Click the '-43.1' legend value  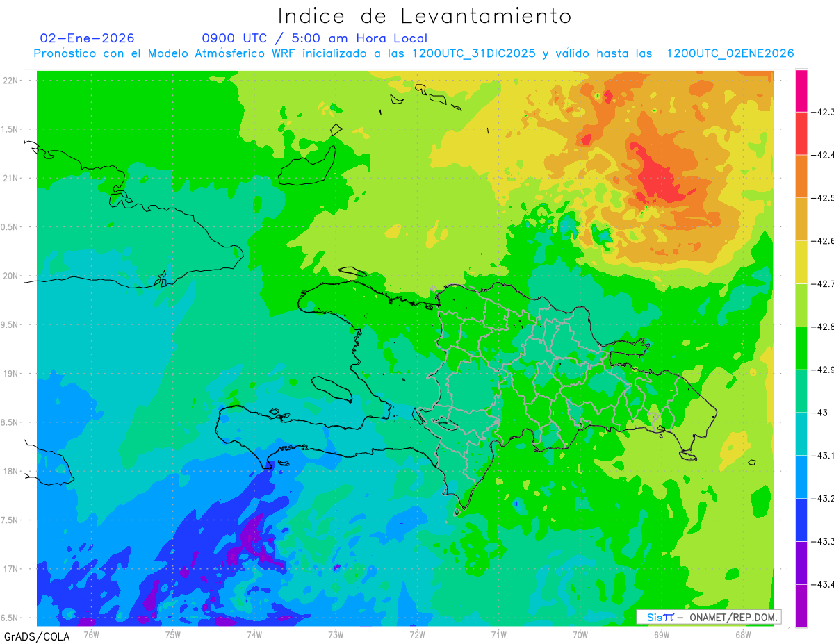tap(824, 456)
